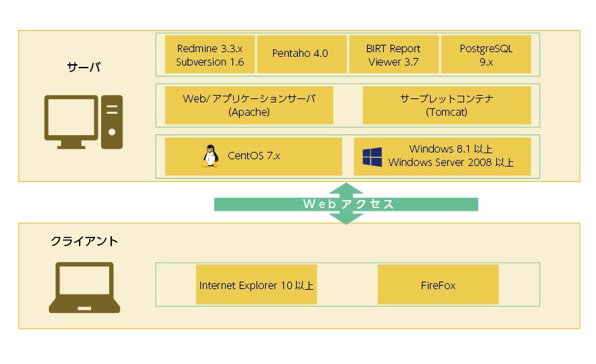Click the laptop client icon

[x=84, y=288]
